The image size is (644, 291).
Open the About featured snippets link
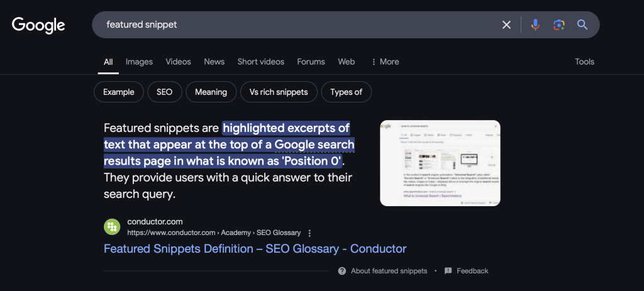pos(389,271)
